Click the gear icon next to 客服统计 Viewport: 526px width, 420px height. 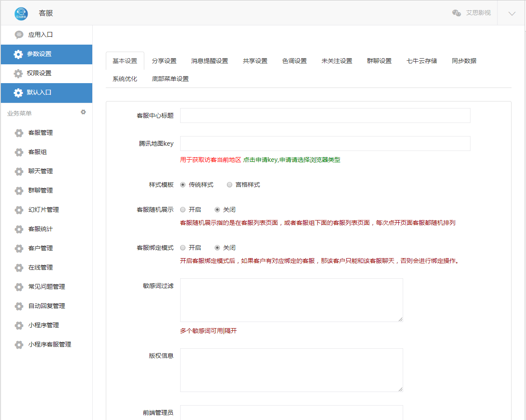19,229
